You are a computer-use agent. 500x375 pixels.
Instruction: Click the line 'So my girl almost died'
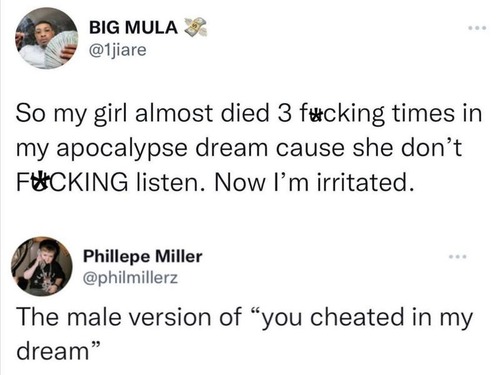(142, 114)
